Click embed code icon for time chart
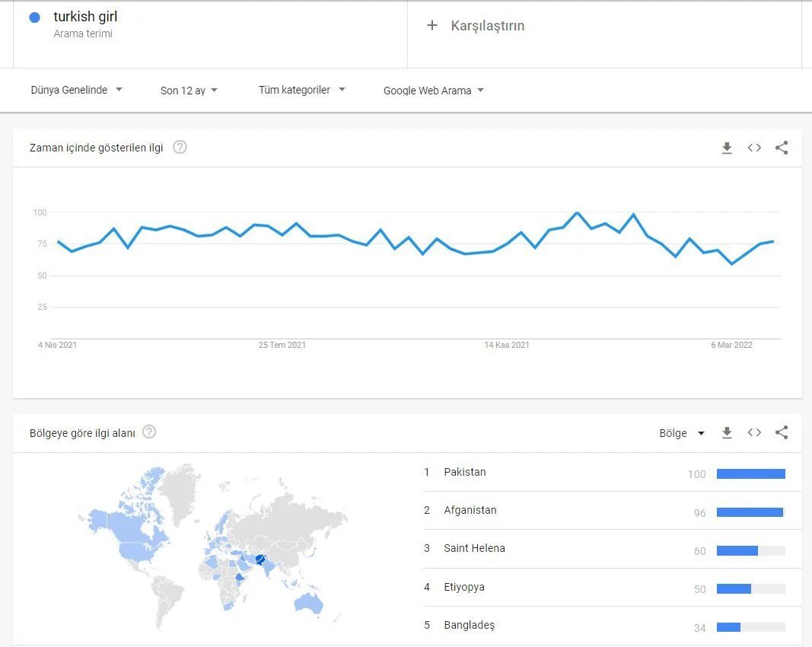The width and height of the screenshot is (812, 647). pos(754,148)
